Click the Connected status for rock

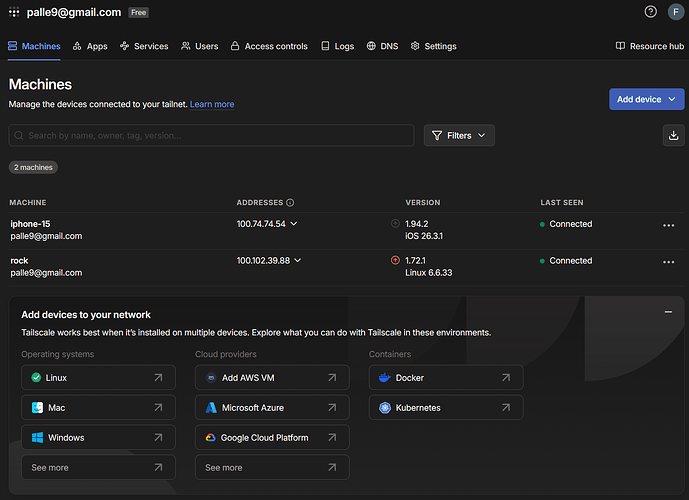coord(566,261)
